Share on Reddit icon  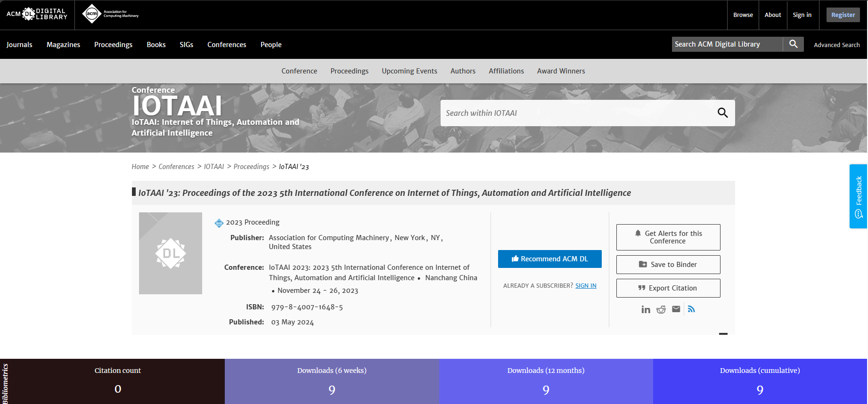click(x=661, y=309)
